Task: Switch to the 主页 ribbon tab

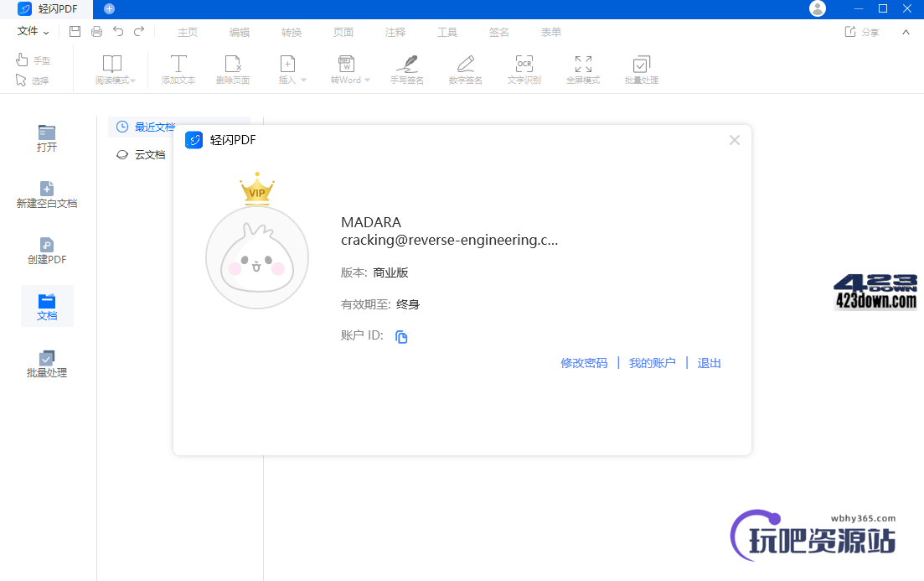Action: [x=188, y=33]
